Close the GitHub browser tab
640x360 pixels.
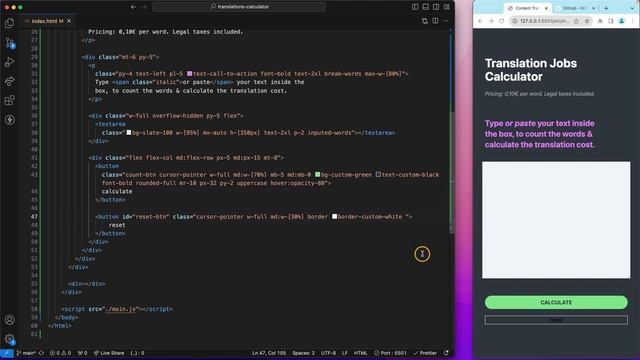pos(593,8)
